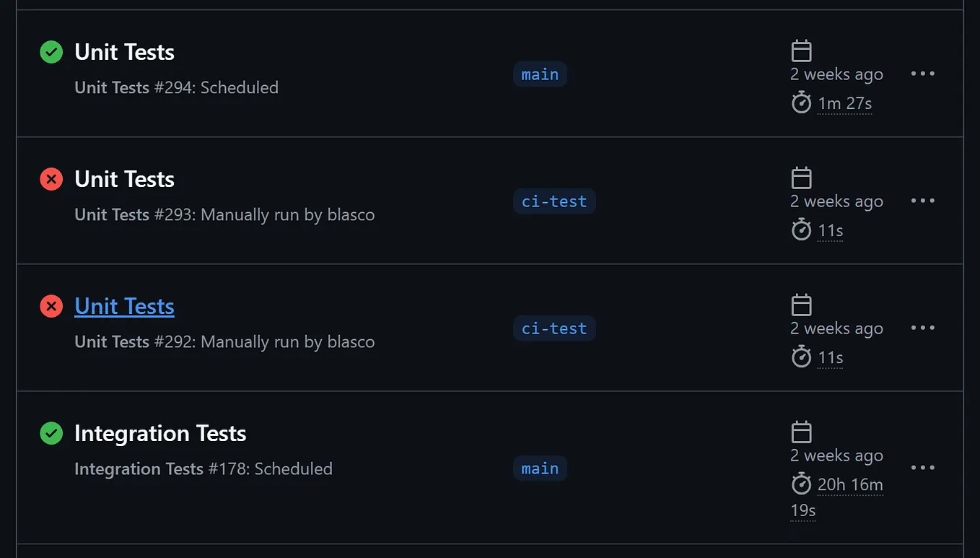Open the options menu for Unit Tests #294

[x=923, y=73]
